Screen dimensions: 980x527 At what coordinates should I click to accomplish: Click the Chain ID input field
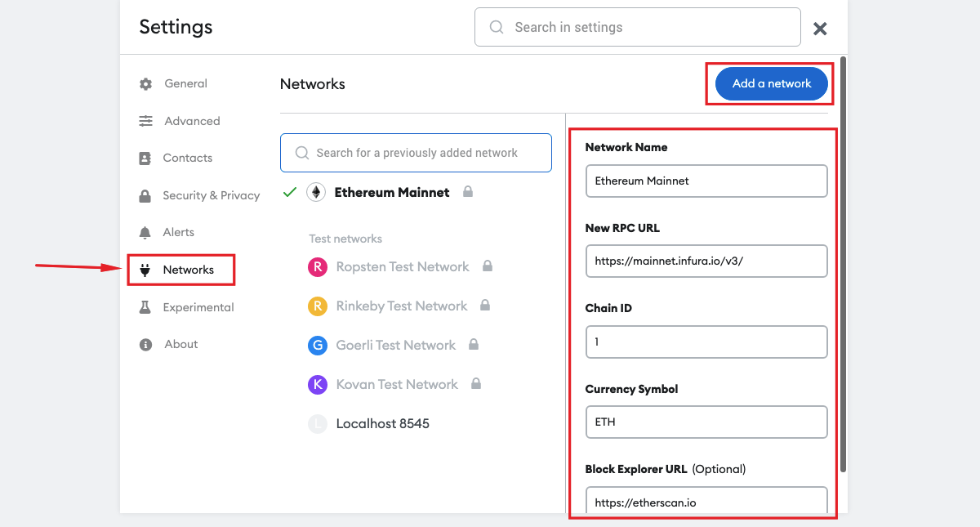click(x=706, y=342)
